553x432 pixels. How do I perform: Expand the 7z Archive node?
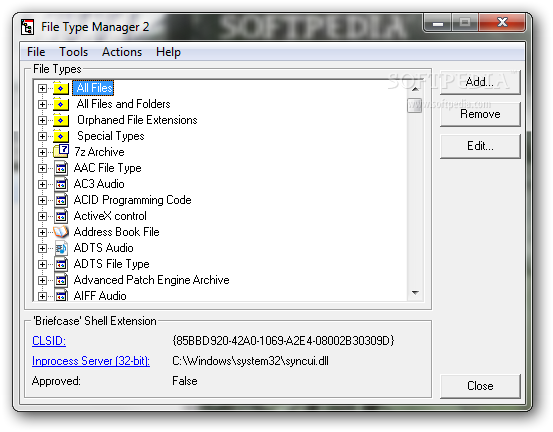click(x=42, y=152)
